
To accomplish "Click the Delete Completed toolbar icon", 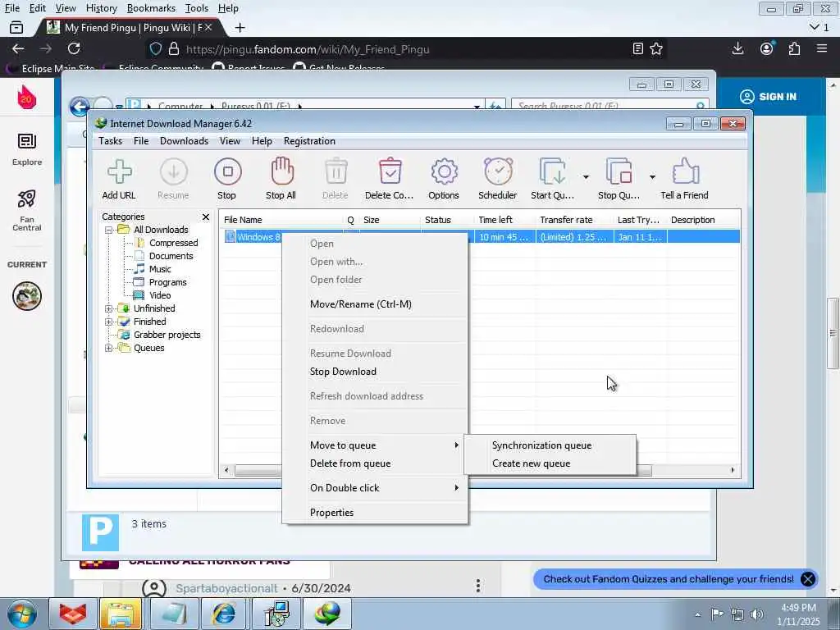I will [390, 171].
